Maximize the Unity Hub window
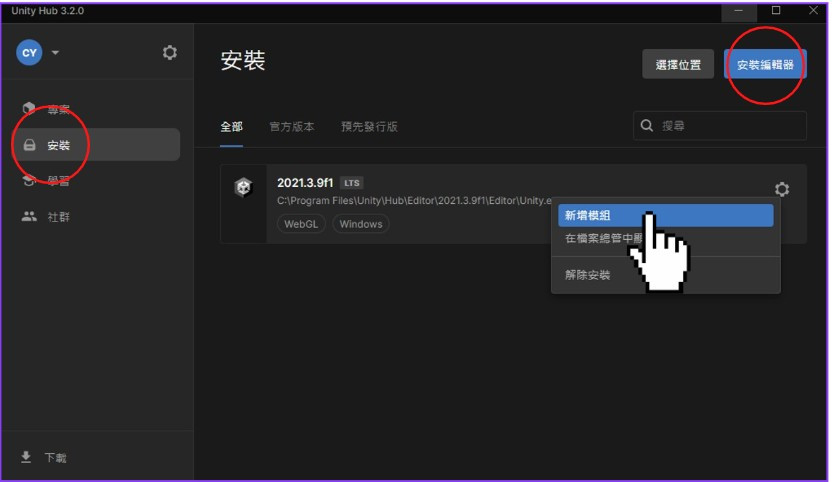The height and width of the screenshot is (482, 832). click(776, 11)
